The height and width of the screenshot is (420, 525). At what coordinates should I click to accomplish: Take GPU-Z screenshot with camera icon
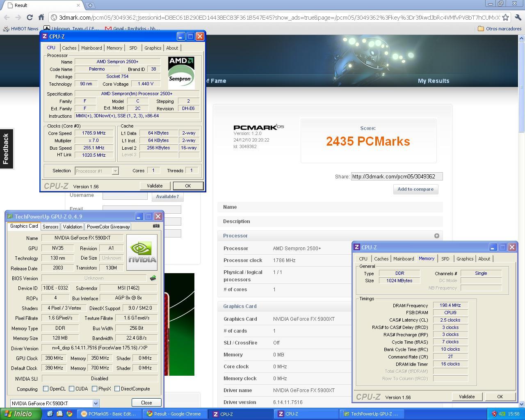(x=156, y=226)
